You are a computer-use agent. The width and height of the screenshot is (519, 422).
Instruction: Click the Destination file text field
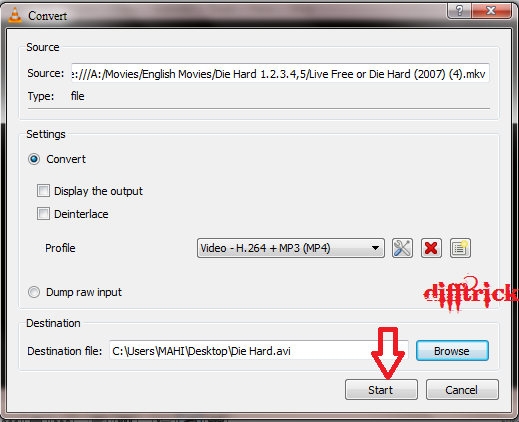(259, 351)
